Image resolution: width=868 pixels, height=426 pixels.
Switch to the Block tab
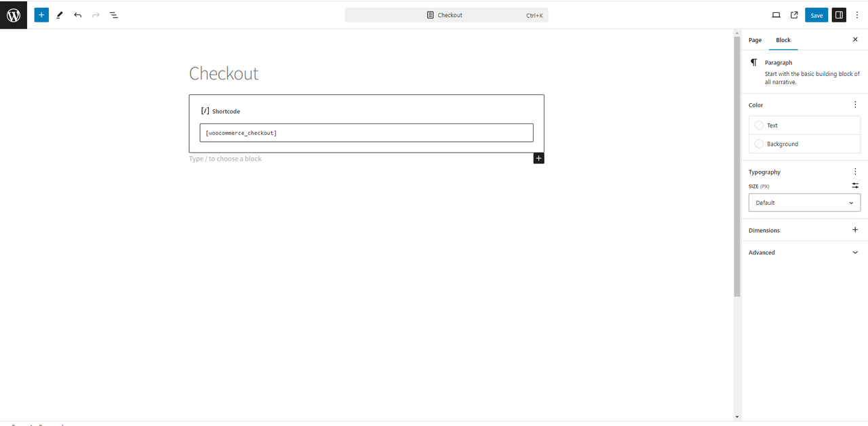[x=783, y=40]
